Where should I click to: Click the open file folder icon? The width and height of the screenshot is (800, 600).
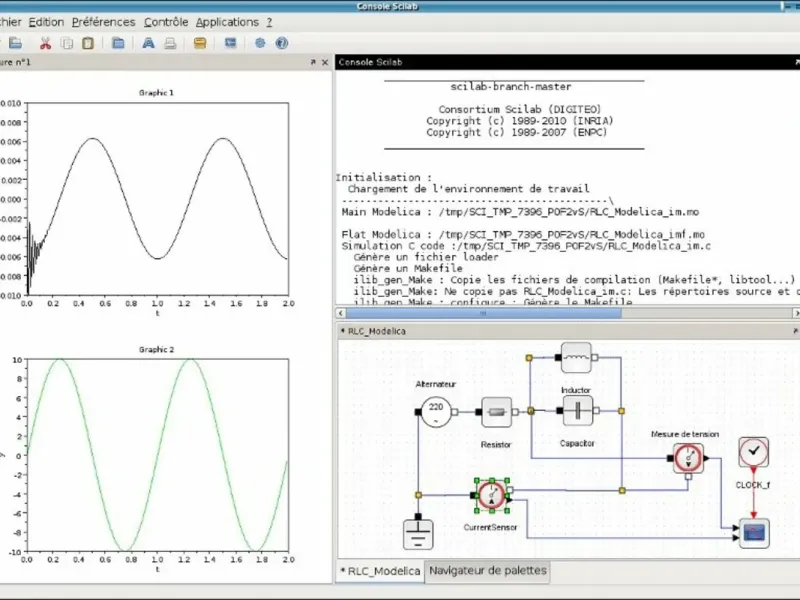15,43
